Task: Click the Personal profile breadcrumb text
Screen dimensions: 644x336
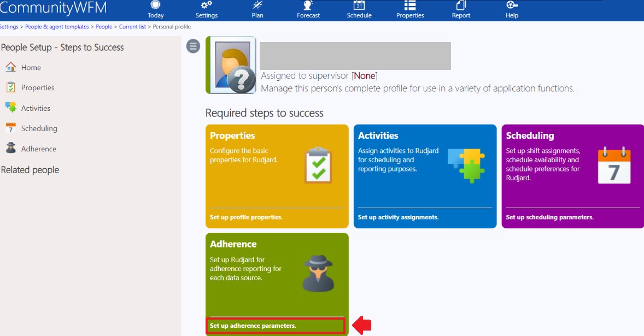Action: pos(172,27)
